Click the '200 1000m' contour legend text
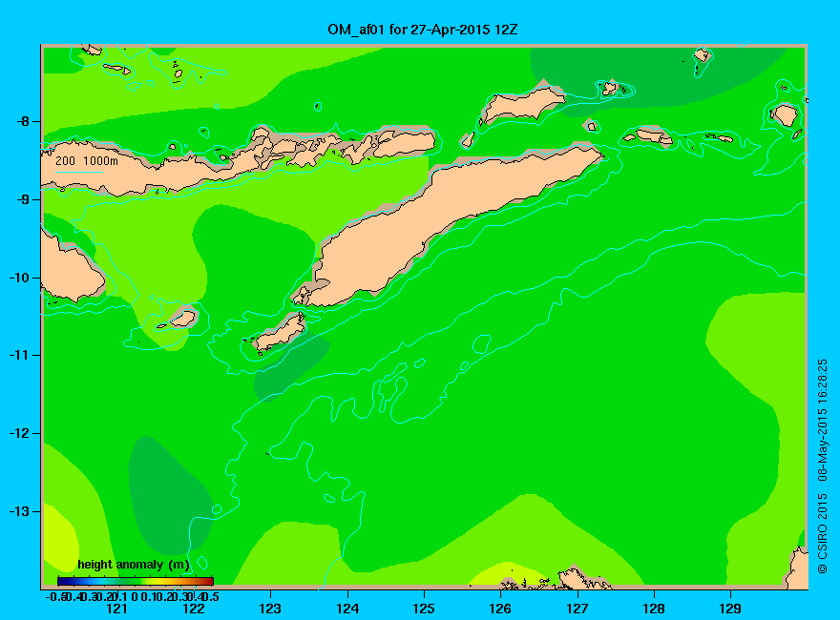Image resolution: width=840 pixels, height=620 pixels. pyautogui.click(x=87, y=160)
